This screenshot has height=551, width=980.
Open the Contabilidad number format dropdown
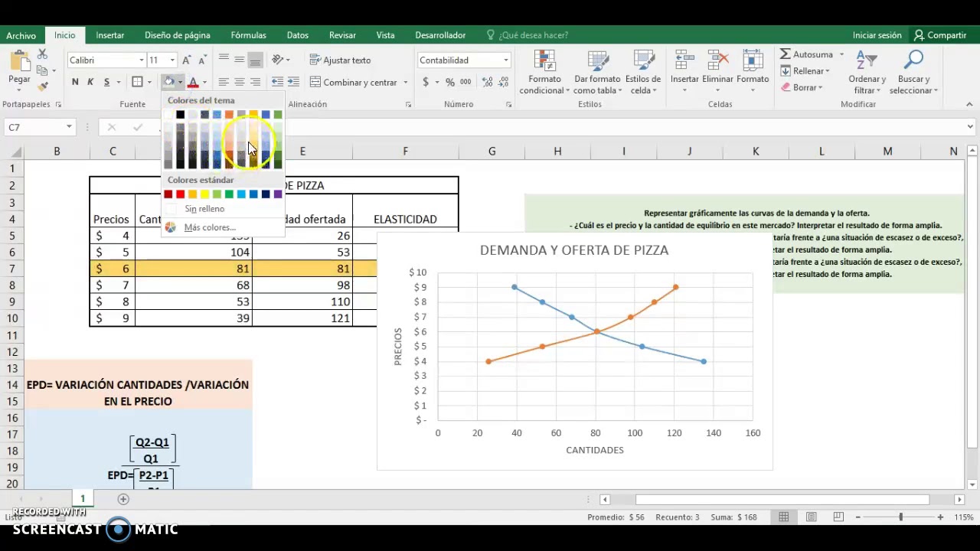505,60
